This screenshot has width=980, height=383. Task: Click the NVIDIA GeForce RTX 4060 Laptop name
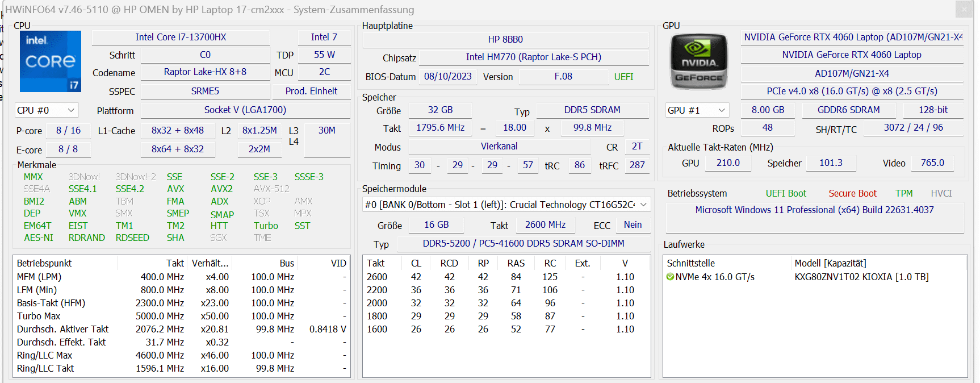[x=852, y=55]
